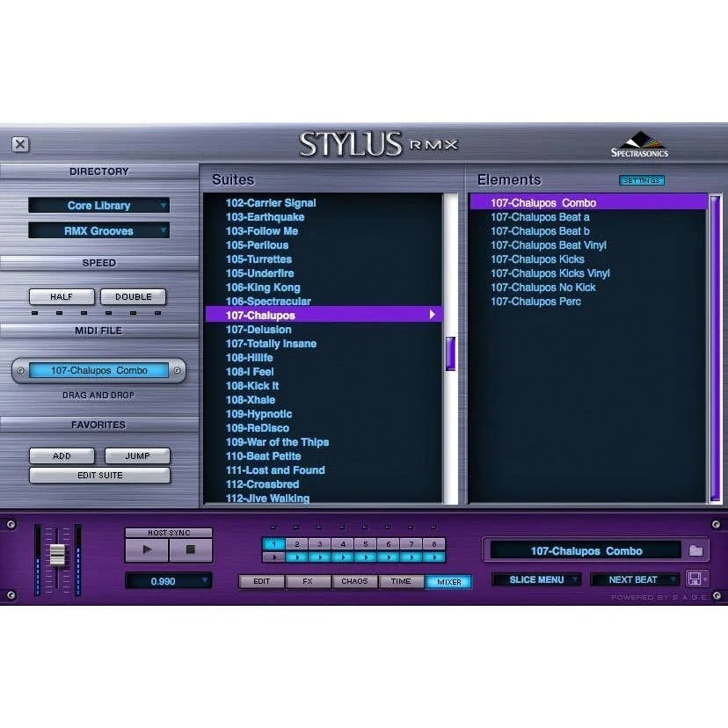Screen dimensions: 728x728
Task: Click play arrow under part 1
Action: [x=274, y=557]
